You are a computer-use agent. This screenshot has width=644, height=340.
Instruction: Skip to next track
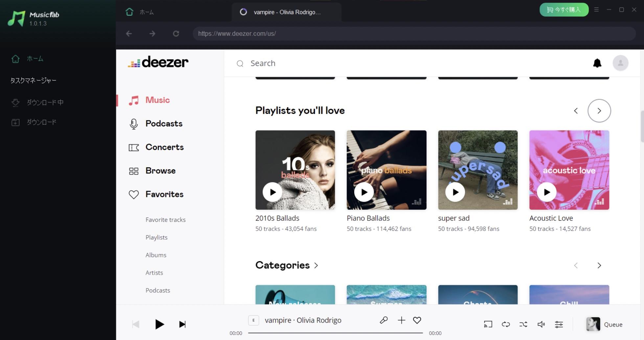point(182,325)
